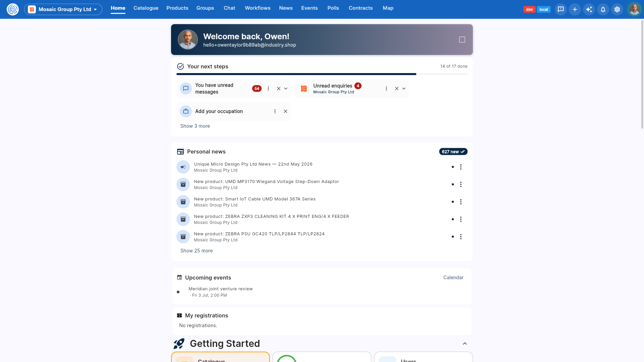Dismiss the unread messages step
The height and width of the screenshot is (362, 644).
pyautogui.click(x=279, y=88)
